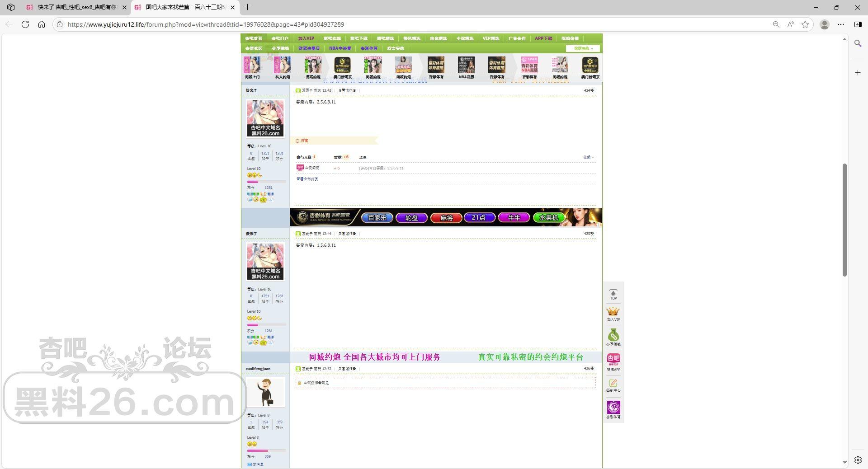Viewport: 868px width, 469px height.
Task: Click the green post icon of floor 424
Action: coord(298,90)
